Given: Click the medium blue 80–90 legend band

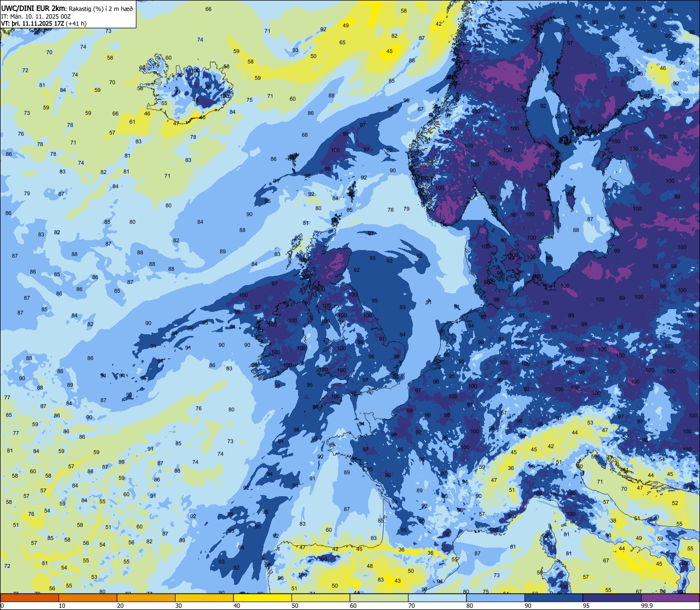Looking at the screenshot, I should coord(495,598).
